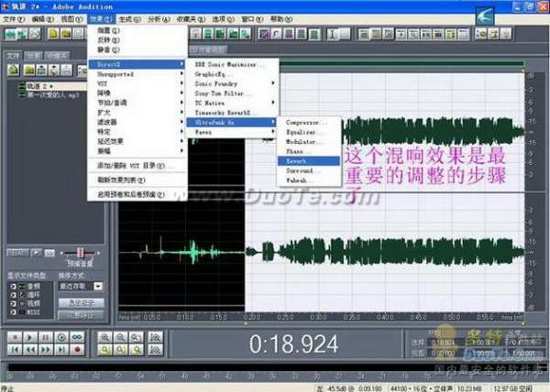Click the Zoom In horizontally magnifier
This screenshot has height=392, width=550.
[x=104, y=337]
